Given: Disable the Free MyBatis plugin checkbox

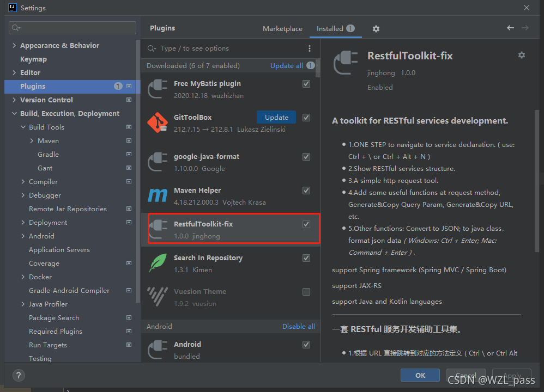Looking at the screenshot, I should pyautogui.click(x=306, y=84).
